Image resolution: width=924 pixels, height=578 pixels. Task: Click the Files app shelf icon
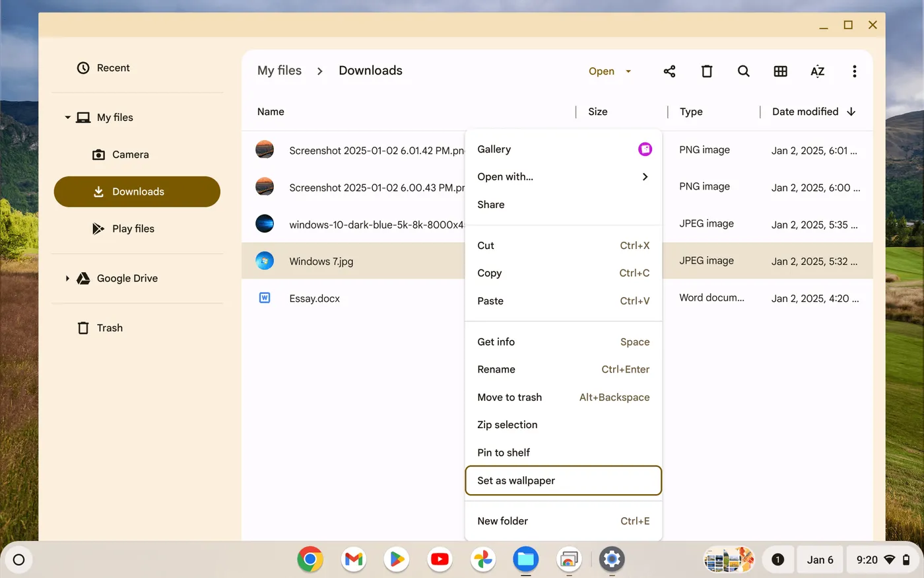[x=526, y=560]
